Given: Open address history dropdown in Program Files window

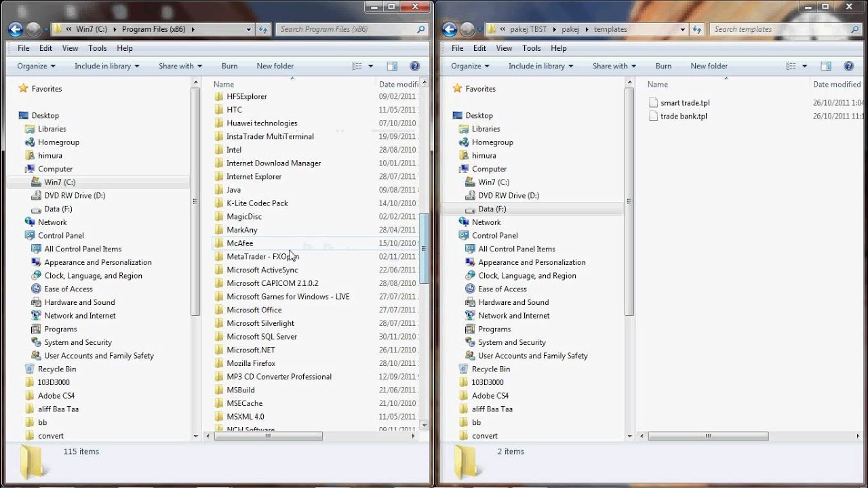Looking at the screenshot, I should 249,29.
